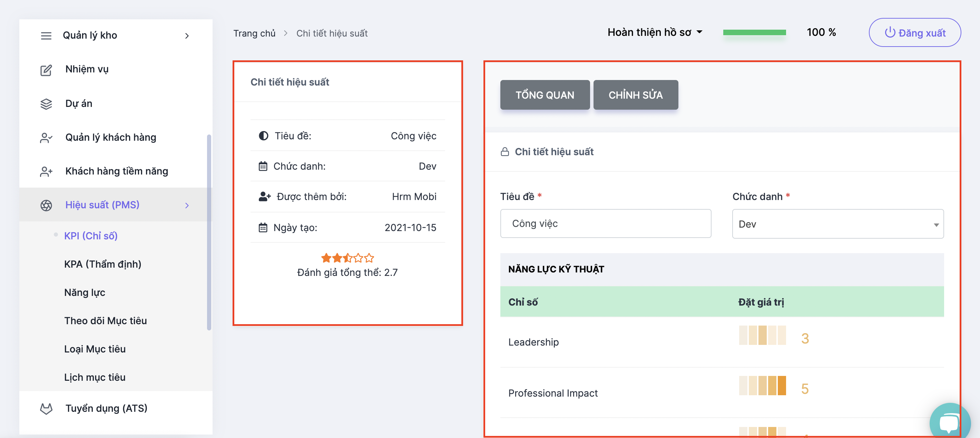
Task: Click the Ngày tạo calendar icon
Action: pos(263,228)
